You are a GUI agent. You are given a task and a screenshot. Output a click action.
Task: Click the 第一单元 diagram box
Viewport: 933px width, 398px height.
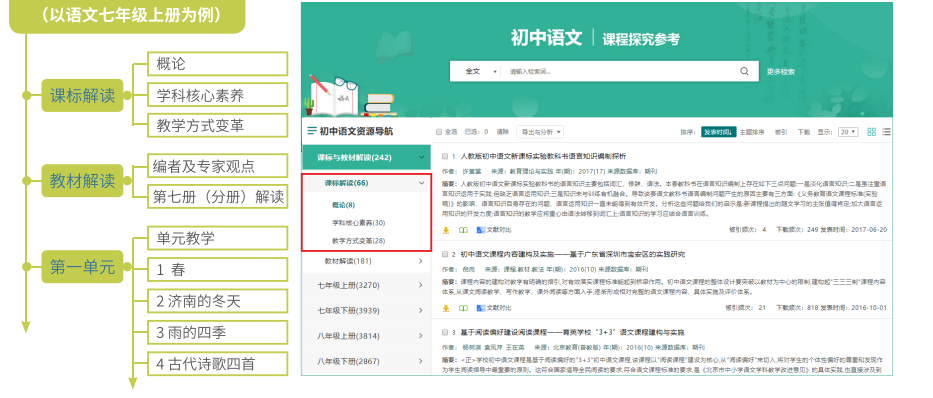coord(82,267)
